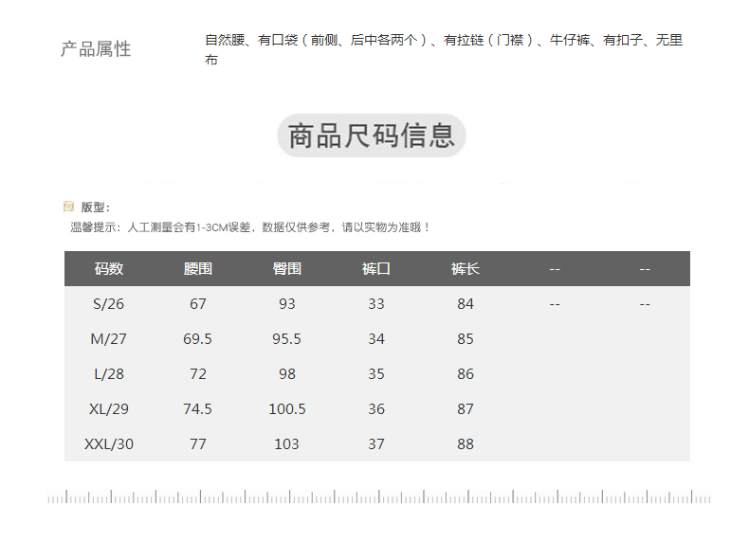This screenshot has width=749, height=560.
Task: Select the 臀围 column header
Action: click(287, 269)
